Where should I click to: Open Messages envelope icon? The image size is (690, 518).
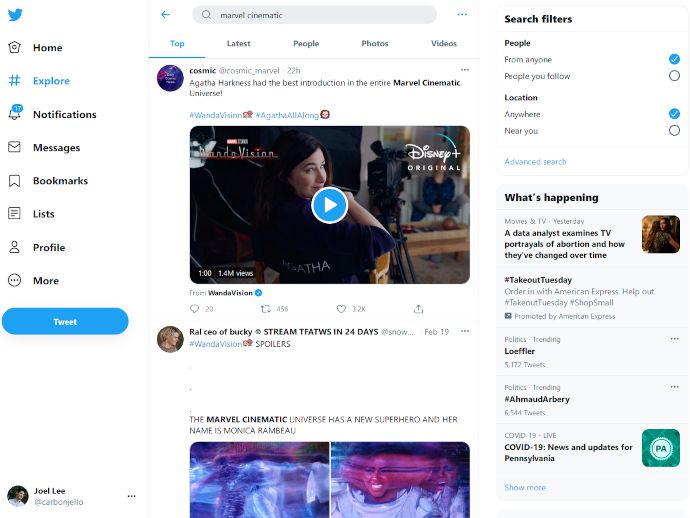[15, 147]
